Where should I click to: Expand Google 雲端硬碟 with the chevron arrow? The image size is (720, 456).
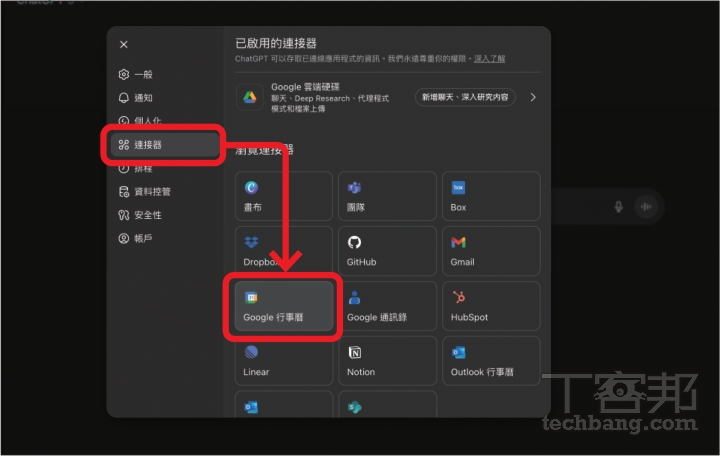pos(533,97)
